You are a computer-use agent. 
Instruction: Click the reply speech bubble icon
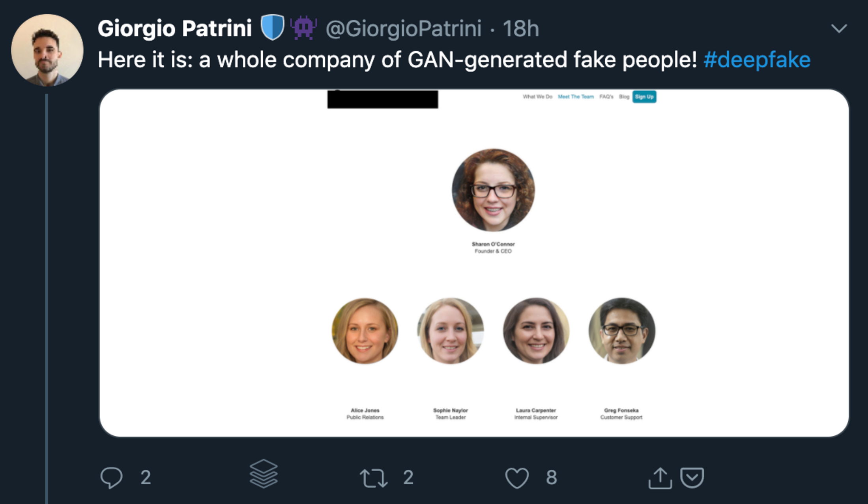point(111,478)
